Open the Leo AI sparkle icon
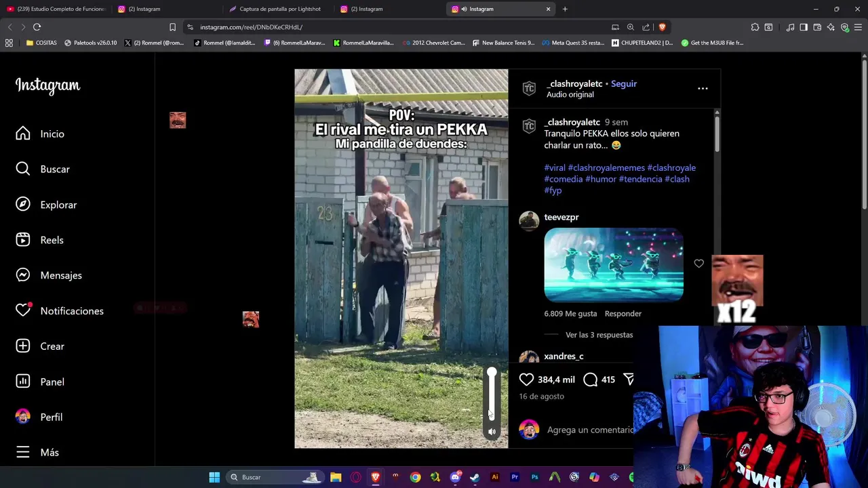 coord(831,27)
